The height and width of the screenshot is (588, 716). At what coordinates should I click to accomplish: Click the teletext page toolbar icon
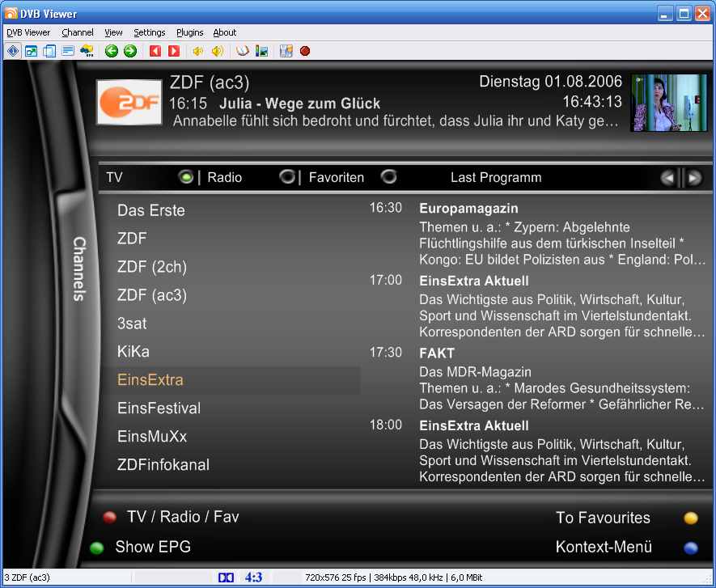click(x=68, y=51)
